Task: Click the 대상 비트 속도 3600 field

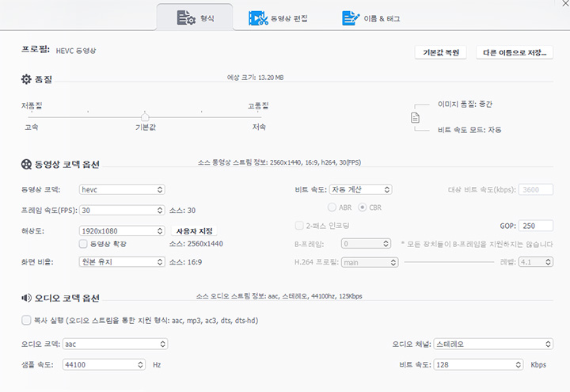Action: (536, 189)
